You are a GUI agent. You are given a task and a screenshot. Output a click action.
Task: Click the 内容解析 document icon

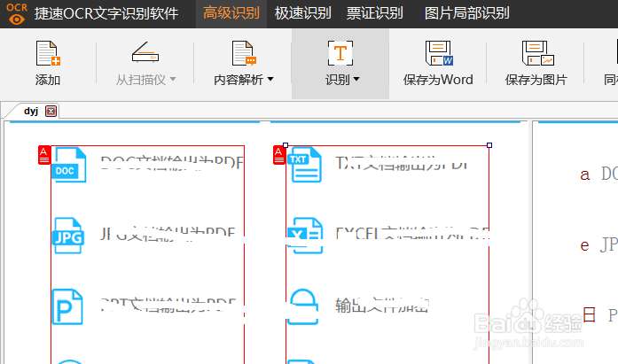tap(244, 53)
